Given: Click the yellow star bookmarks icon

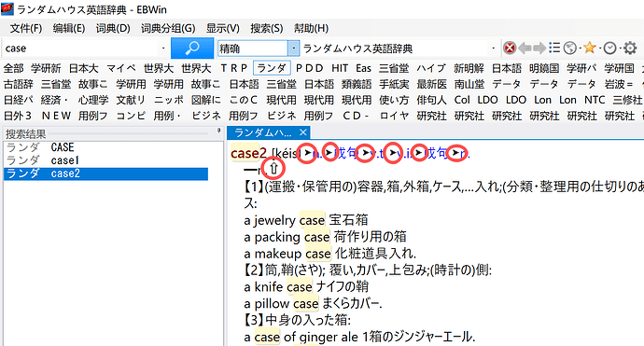Looking at the screenshot, I should point(589,48).
